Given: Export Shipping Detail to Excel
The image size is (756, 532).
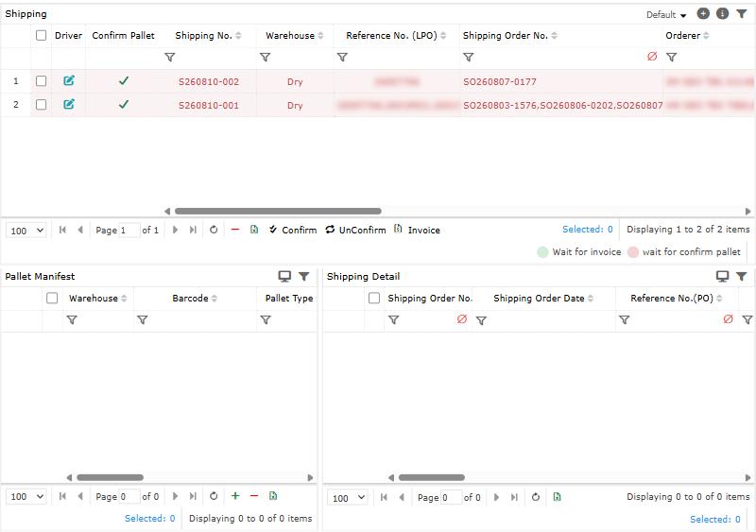Looking at the screenshot, I should (x=557, y=497).
